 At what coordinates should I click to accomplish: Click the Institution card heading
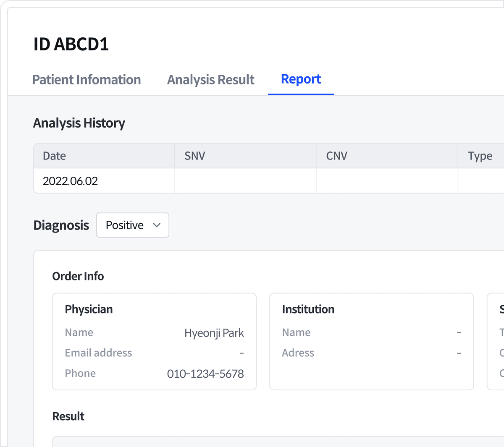[x=308, y=309]
